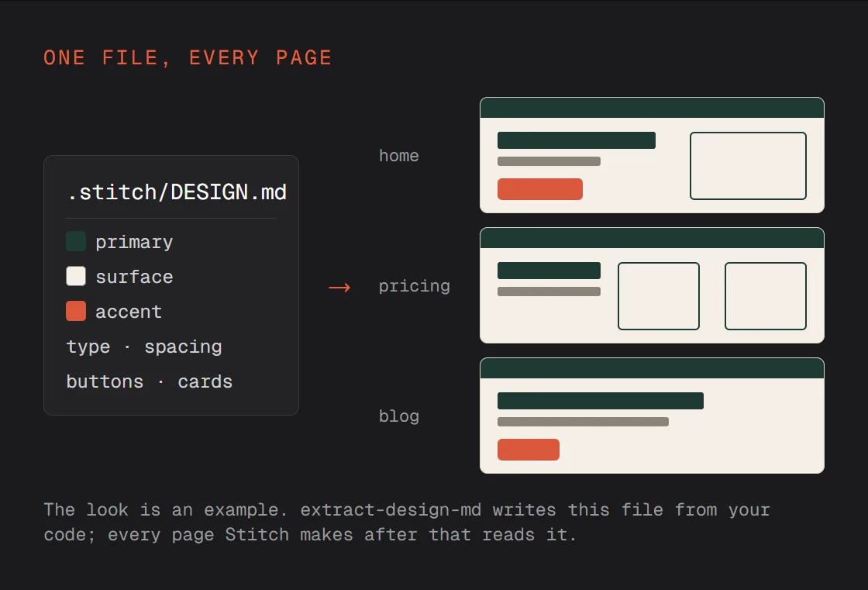Click the word "buttons" in the card
This screenshot has height=590, width=868.
tap(105, 381)
